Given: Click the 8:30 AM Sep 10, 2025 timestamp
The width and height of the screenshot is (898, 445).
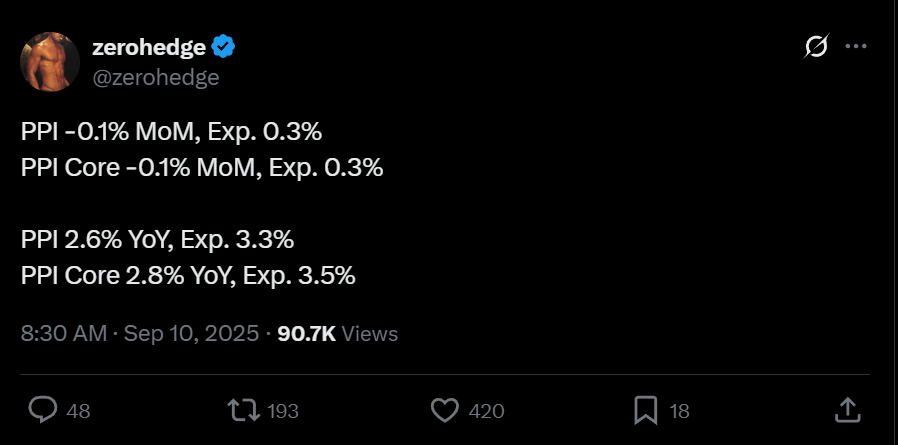Looking at the screenshot, I should pyautogui.click(x=140, y=333).
